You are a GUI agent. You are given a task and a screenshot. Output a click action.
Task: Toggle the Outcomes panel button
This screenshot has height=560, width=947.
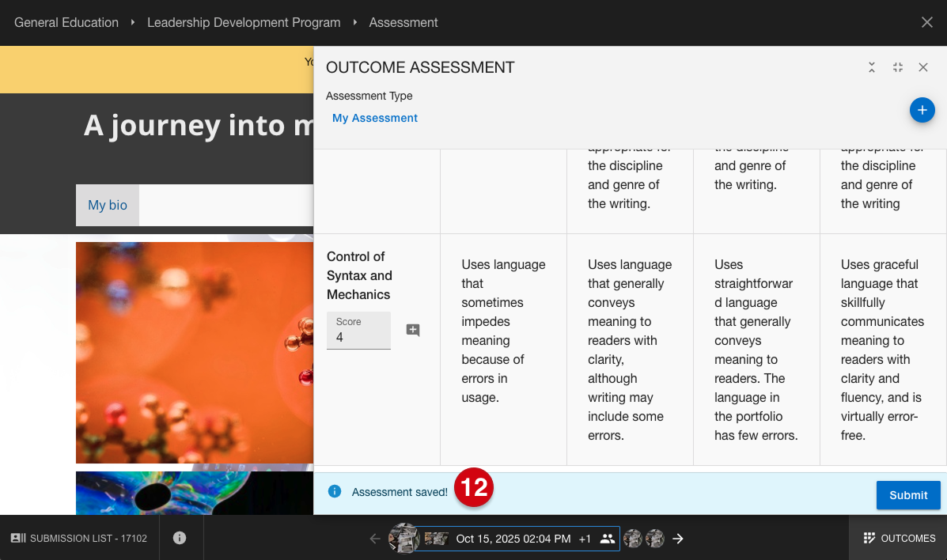(x=899, y=538)
